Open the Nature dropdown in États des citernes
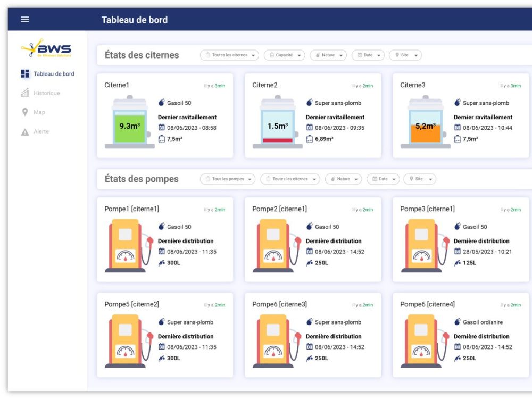The height and width of the screenshot is (399, 532). (328, 55)
